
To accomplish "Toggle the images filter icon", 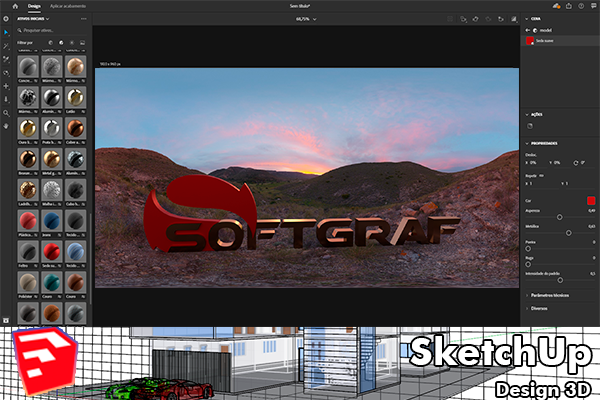I will click(82, 42).
